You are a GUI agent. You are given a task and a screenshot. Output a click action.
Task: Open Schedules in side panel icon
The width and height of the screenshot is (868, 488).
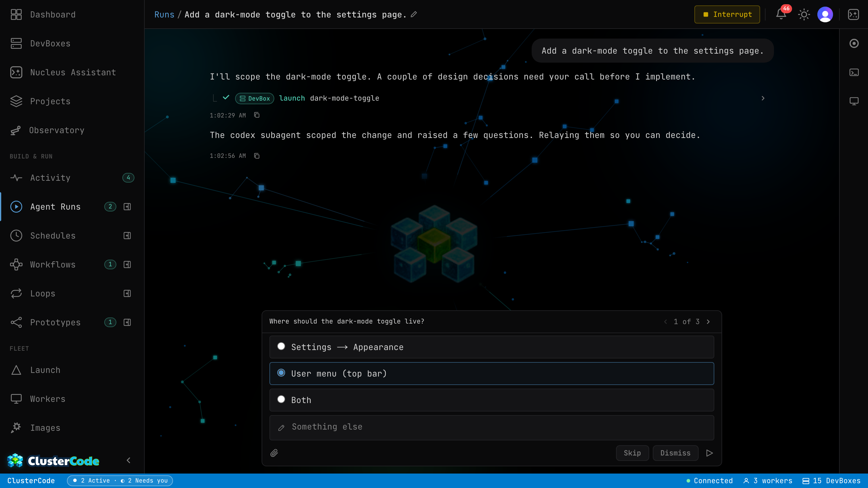pyautogui.click(x=127, y=236)
